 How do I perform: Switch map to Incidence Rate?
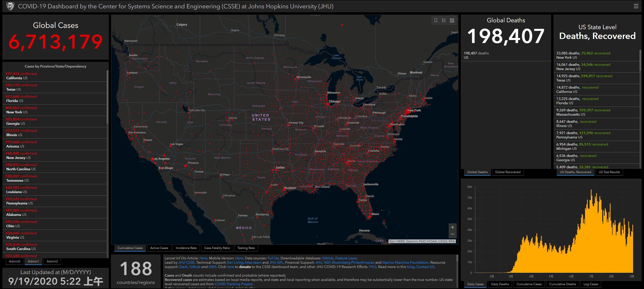tap(186, 248)
